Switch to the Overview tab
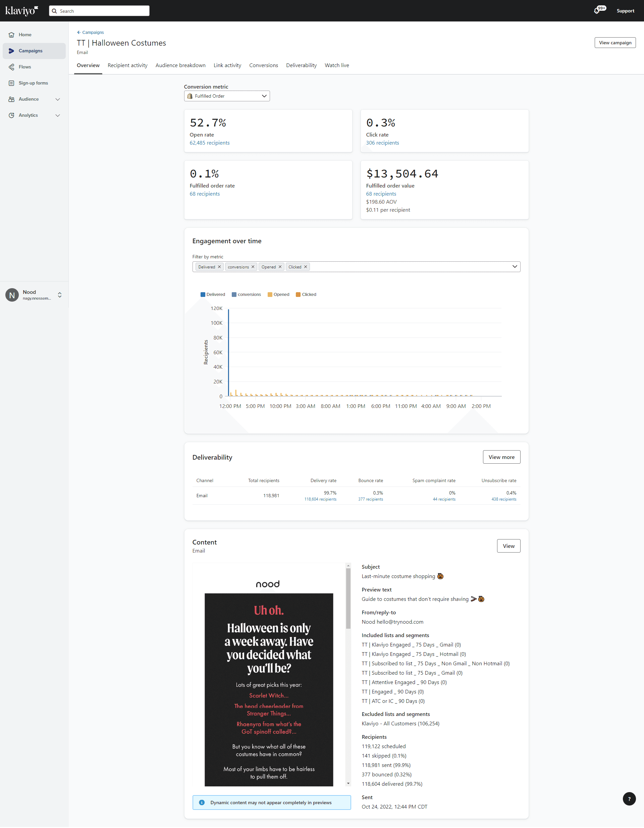Viewport: 644px width, 828px height. click(88, 65)
